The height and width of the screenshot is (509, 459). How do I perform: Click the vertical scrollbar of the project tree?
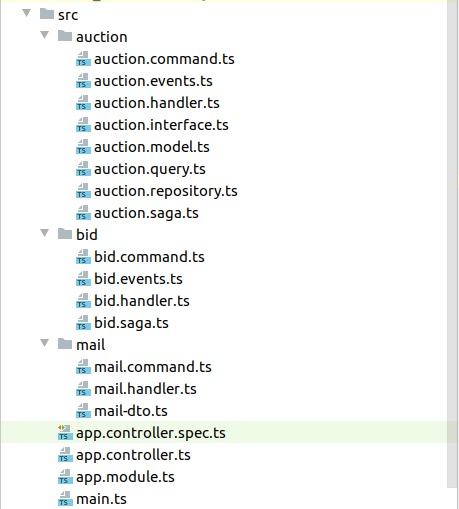pos(452,243)
